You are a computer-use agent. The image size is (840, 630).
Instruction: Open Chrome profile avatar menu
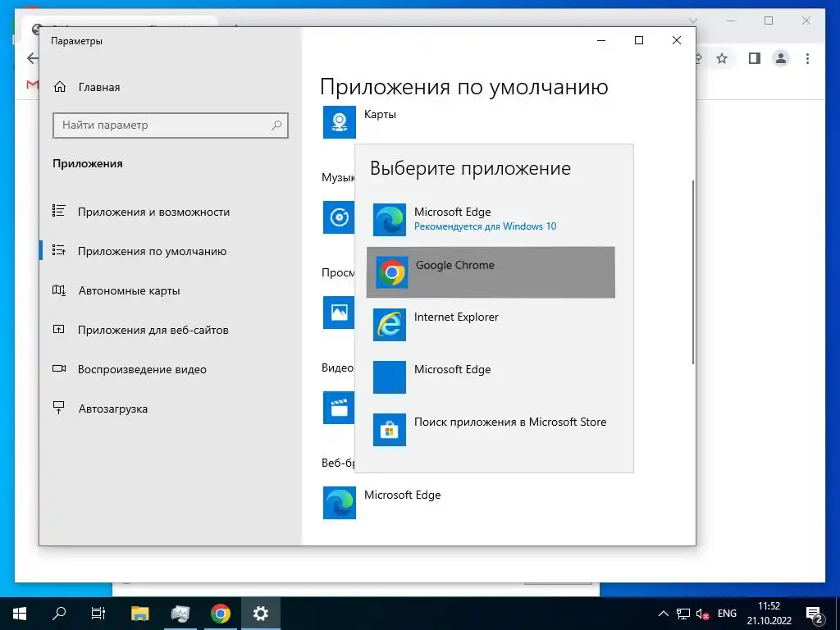[x=781, y=58]
